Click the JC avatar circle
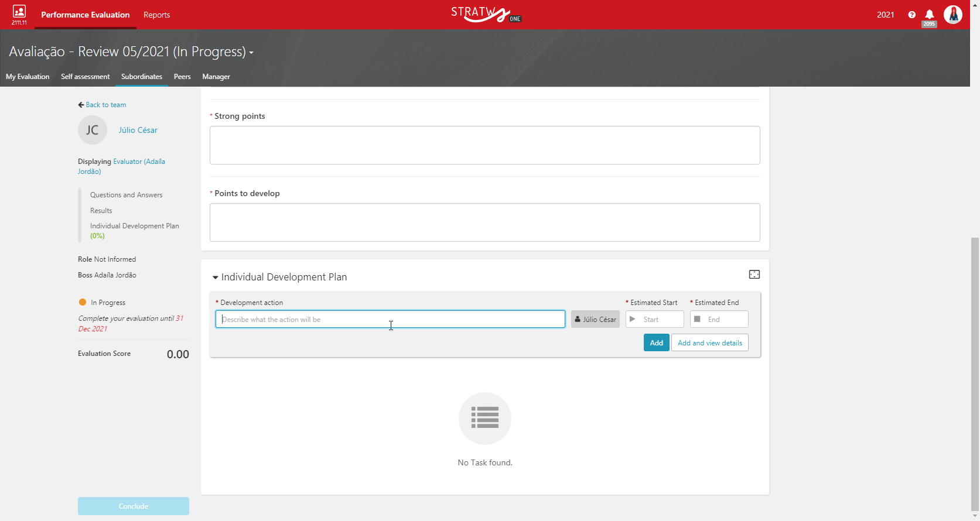 point(93,130)
